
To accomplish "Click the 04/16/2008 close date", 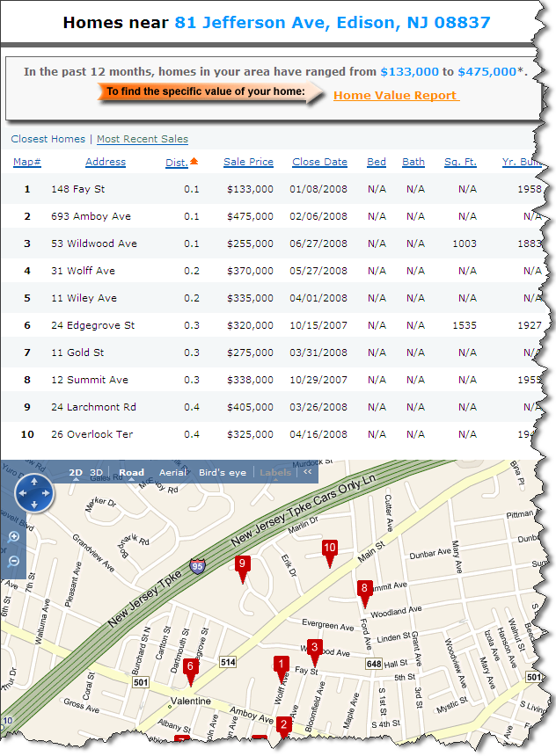I will coord(318,434).
